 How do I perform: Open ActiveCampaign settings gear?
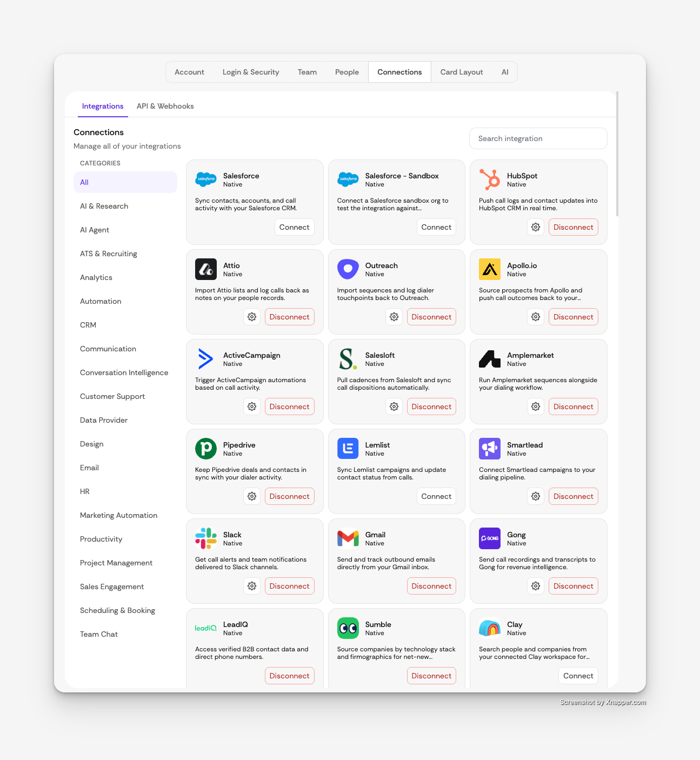[x=252, y=406]
